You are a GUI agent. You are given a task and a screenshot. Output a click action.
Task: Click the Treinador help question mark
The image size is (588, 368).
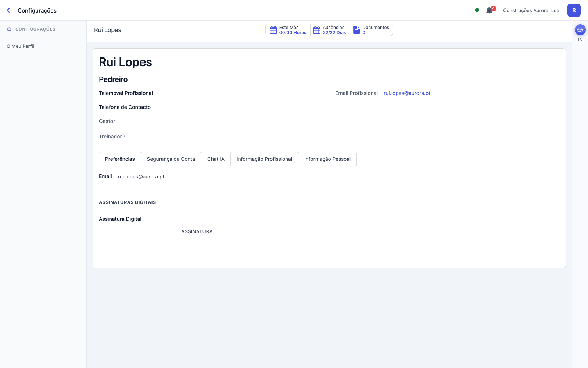(x=125, y=135)
